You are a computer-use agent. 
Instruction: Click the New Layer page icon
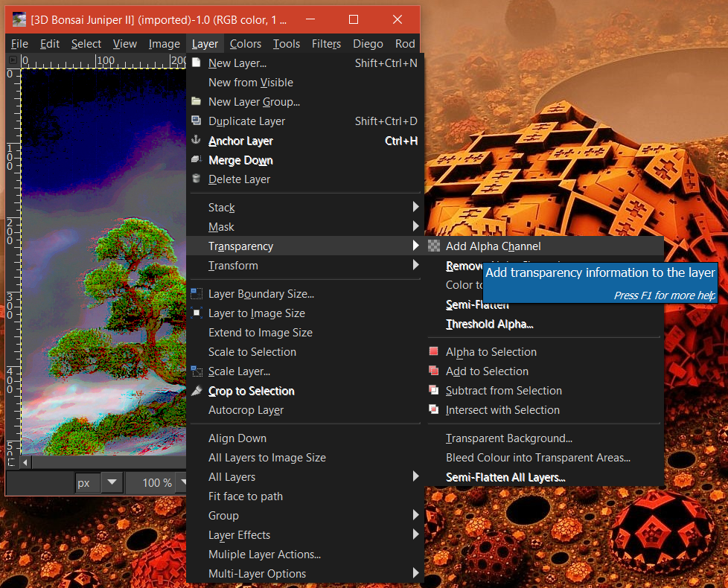click(197, 63)
